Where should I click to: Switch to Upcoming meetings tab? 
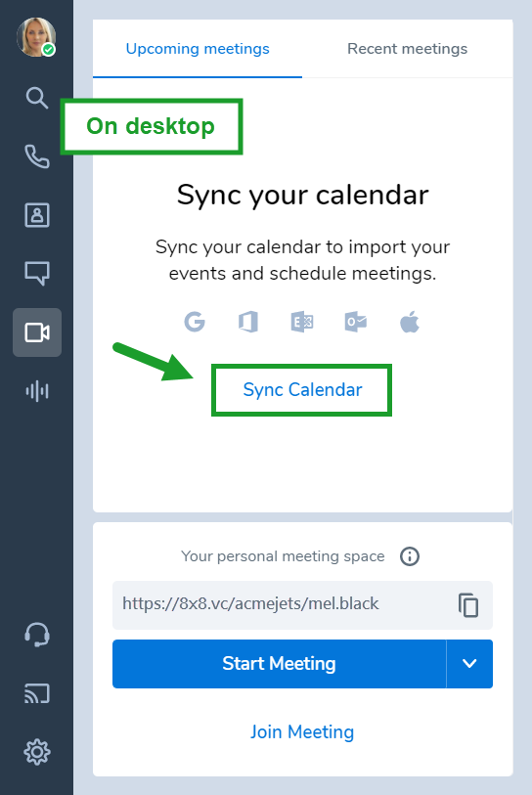[198, 49]
